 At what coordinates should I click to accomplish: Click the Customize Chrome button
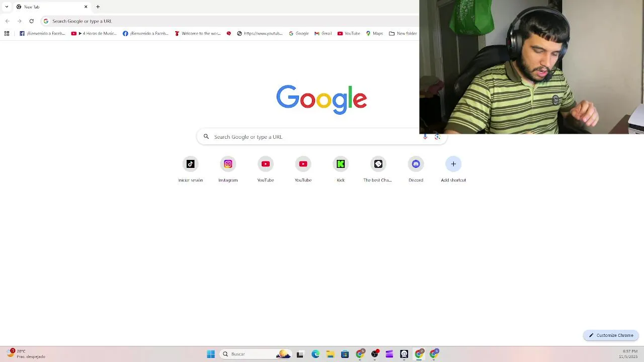click(611, 335)
